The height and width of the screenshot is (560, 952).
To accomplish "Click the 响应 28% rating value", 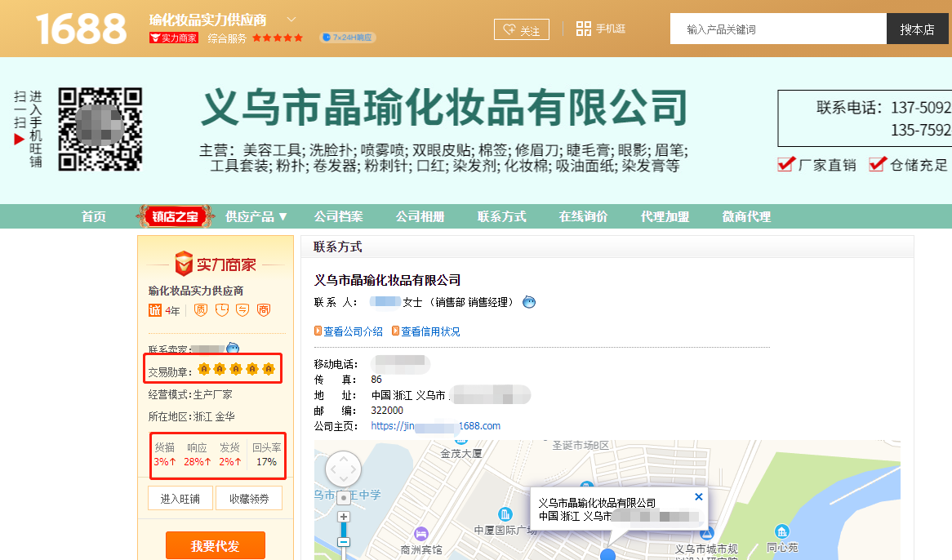I will pos(198,462).
